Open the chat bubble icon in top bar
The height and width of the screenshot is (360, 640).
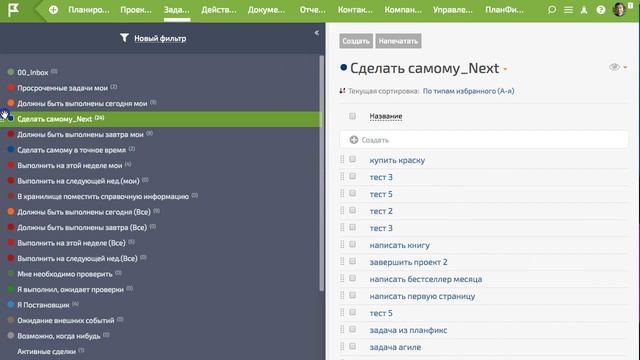coord(552,10)
